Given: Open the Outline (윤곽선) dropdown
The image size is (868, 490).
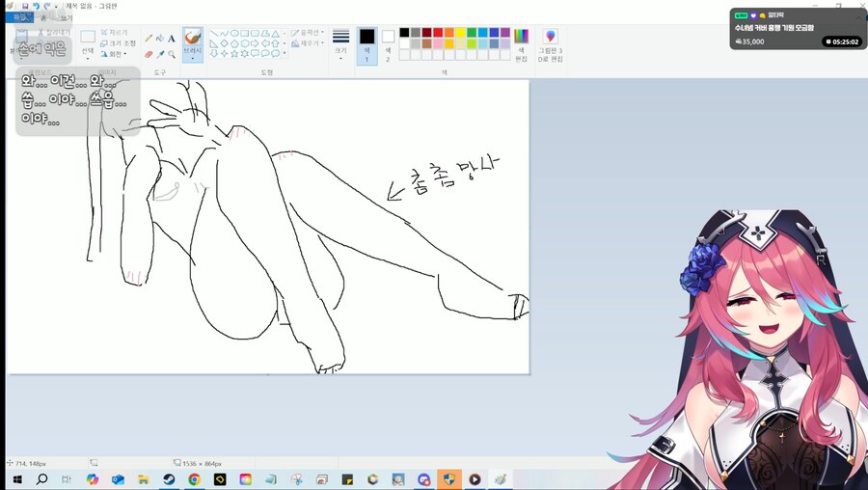Looking at the screenshot, I should tap(308, 33).
